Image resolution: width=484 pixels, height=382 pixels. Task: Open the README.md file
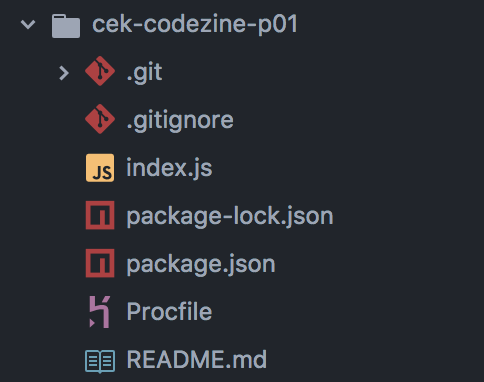[197, 359]
